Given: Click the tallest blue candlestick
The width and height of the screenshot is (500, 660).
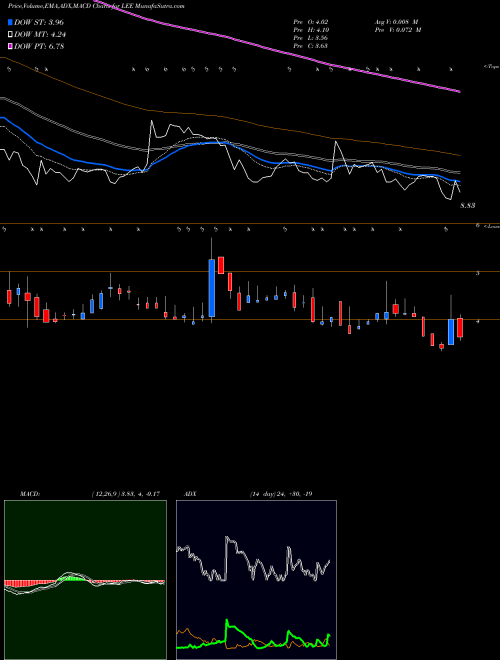Looking at the screenshot, I should pos(212,288).
